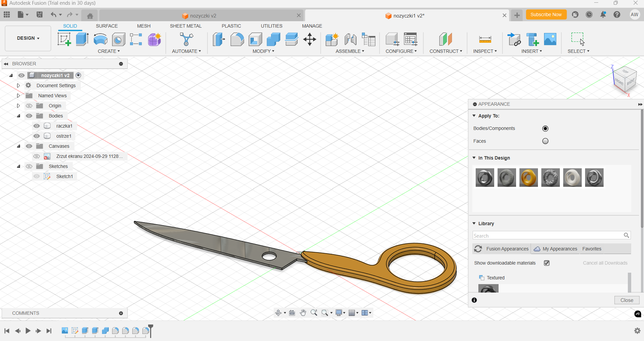Open the CREATE dropdown menu
This screenshot has height=341, width=644.
109,51
